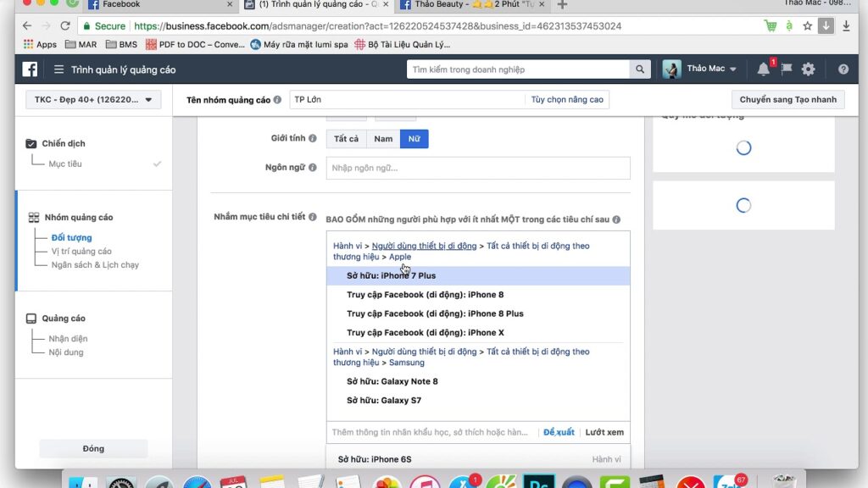The image size is (868, 488).
Task: Click the browser address bar URL
Action: 377,26
